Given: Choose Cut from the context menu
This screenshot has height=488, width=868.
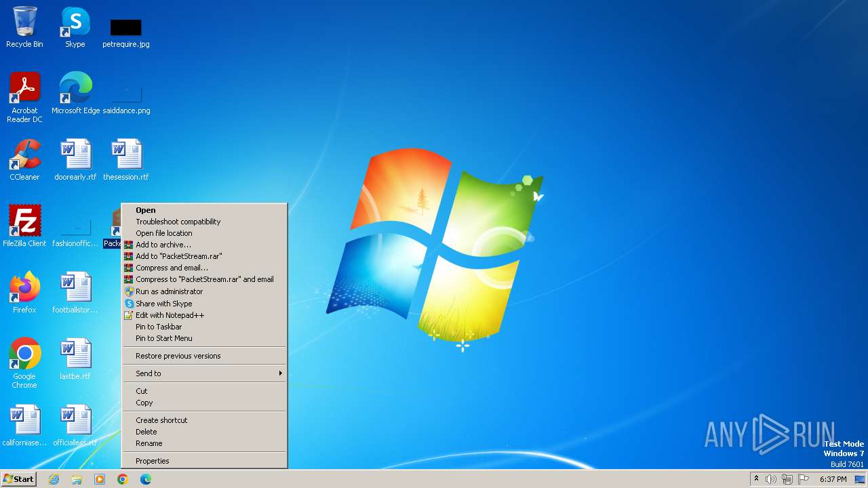Looking at the screenshot, I should tap(204, 391).
